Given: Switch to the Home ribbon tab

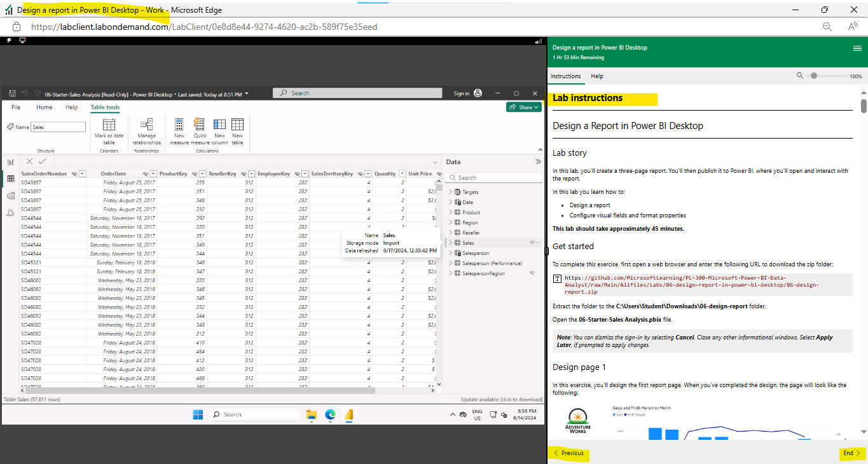Looking at the screenshot, I should click(x=45, y=107).
